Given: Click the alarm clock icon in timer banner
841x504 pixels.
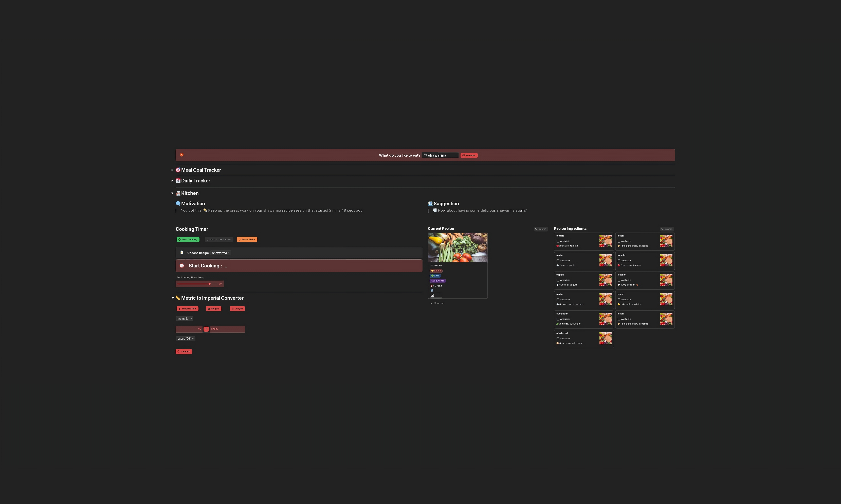Looking at the screenshot, I should pos(182,266).
